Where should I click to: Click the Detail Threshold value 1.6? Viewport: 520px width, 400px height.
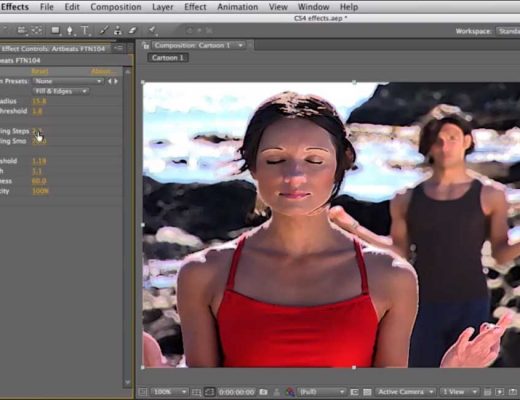[x=37, y=111]
